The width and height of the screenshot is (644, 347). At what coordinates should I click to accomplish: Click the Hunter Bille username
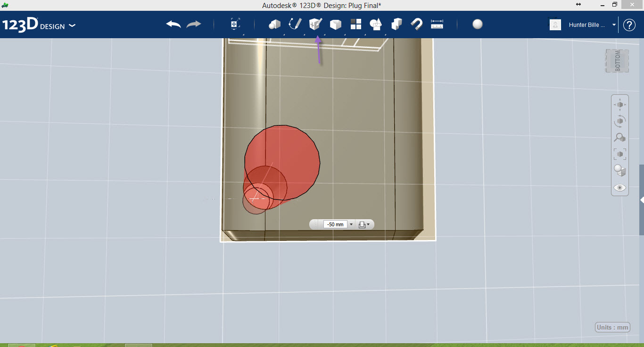[x=587, y=25]
